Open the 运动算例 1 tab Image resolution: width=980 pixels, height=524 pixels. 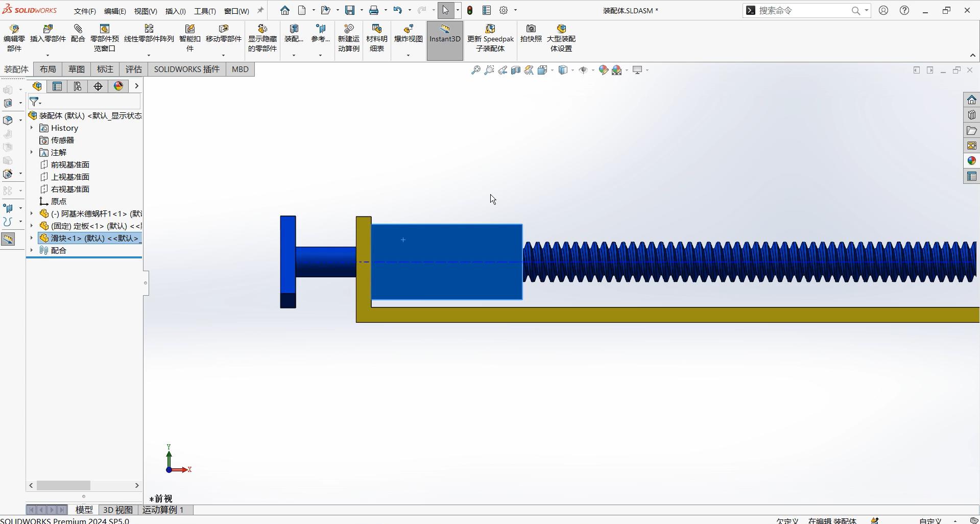(x=163, y=510)
